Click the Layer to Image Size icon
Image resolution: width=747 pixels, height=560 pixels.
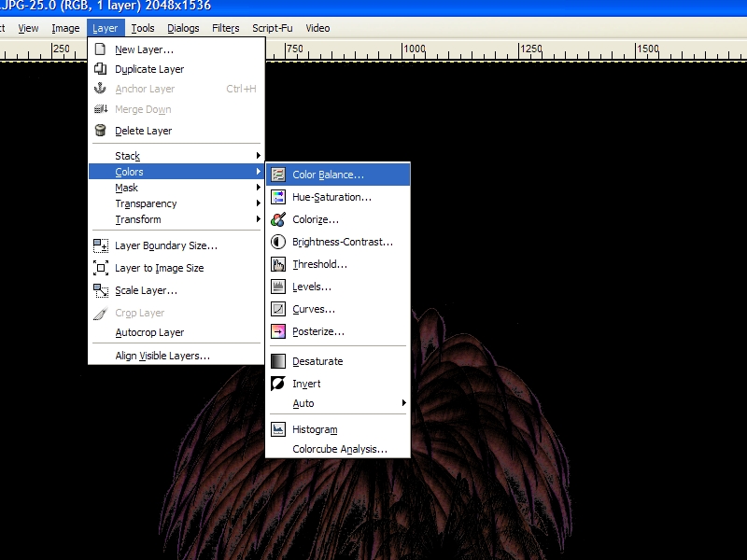tap(101, 268)
